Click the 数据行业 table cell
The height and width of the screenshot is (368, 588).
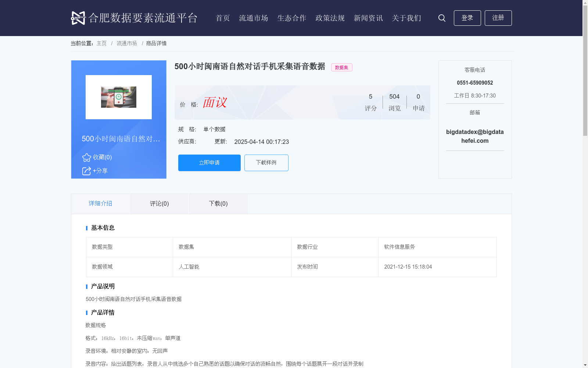(335, 247)
